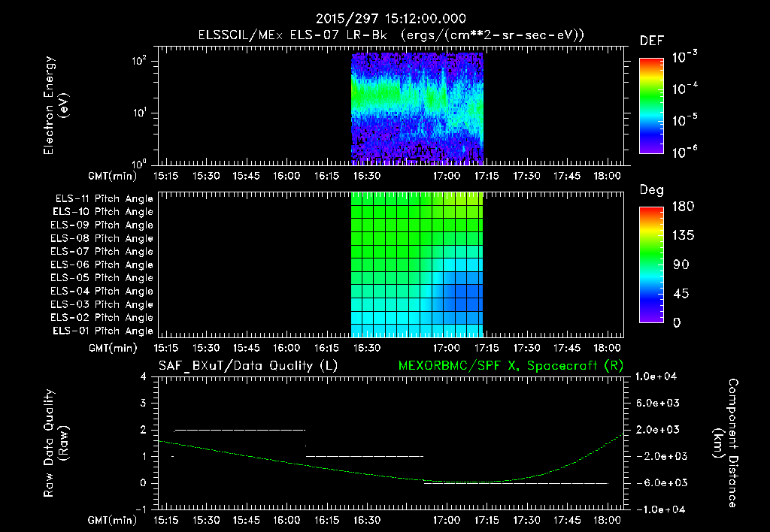Viewport: 770px width, 532px height.
Task: Select the ELS-06 Pitch Angle row label
Action: [102, 265]
